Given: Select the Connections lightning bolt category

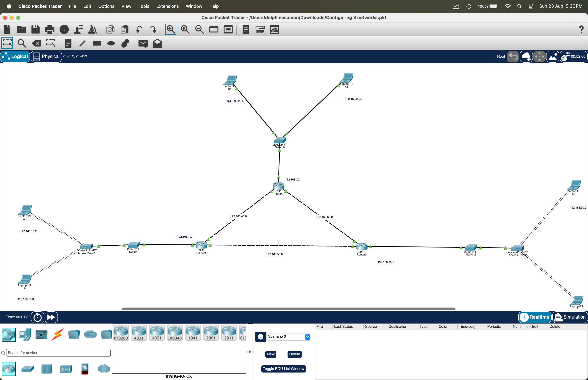Looking at the screenshot, I should pyautogui.click(x=58, y=334).
